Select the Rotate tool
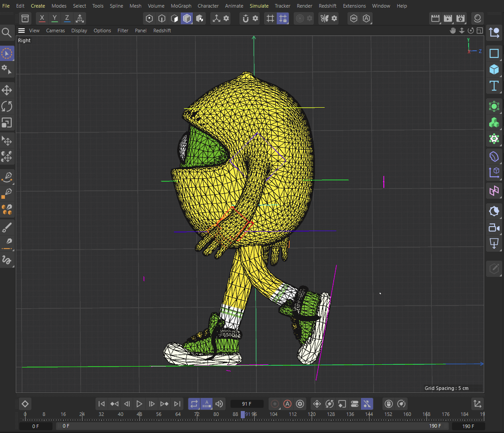This screenshot has width=504, height=433. [x=7, y=106]
